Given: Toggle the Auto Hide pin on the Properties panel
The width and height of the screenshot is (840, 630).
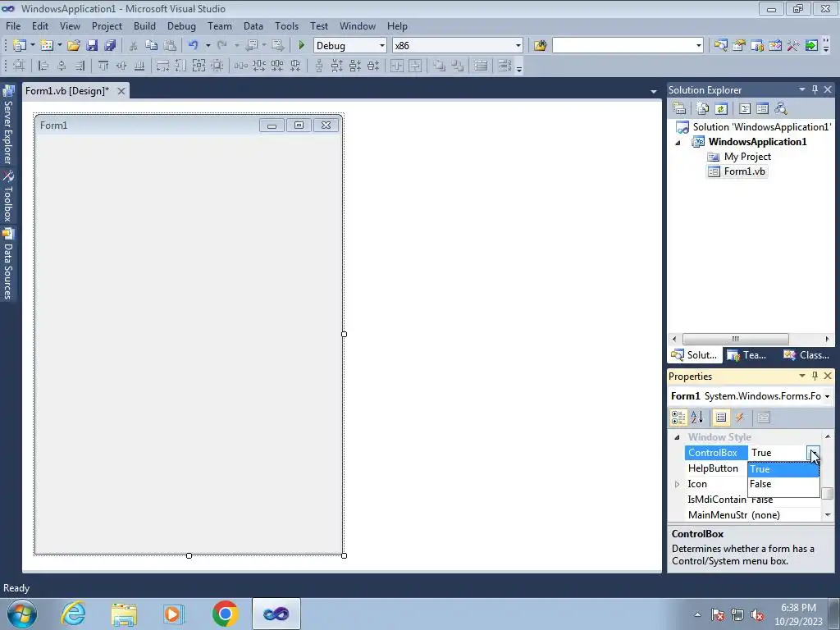Looking at the screenshot, I should pos(815,376).
